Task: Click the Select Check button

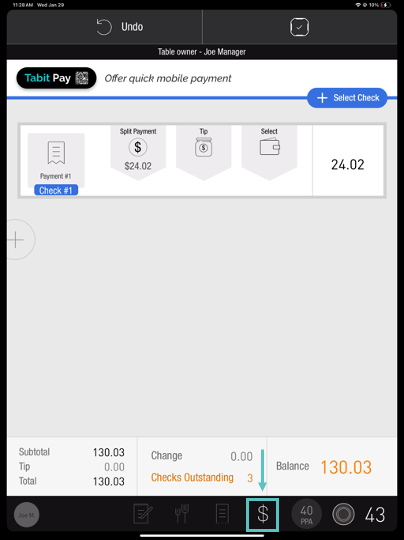Action: point(347,98)
